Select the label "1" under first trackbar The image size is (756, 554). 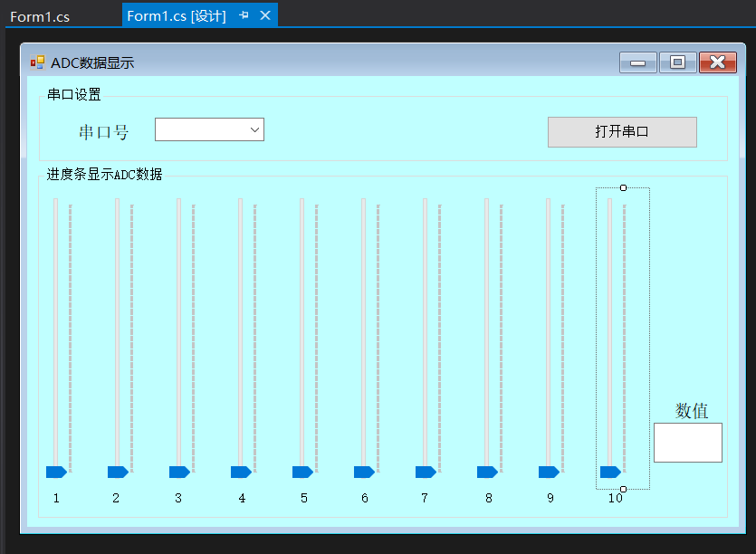(56, 498)
